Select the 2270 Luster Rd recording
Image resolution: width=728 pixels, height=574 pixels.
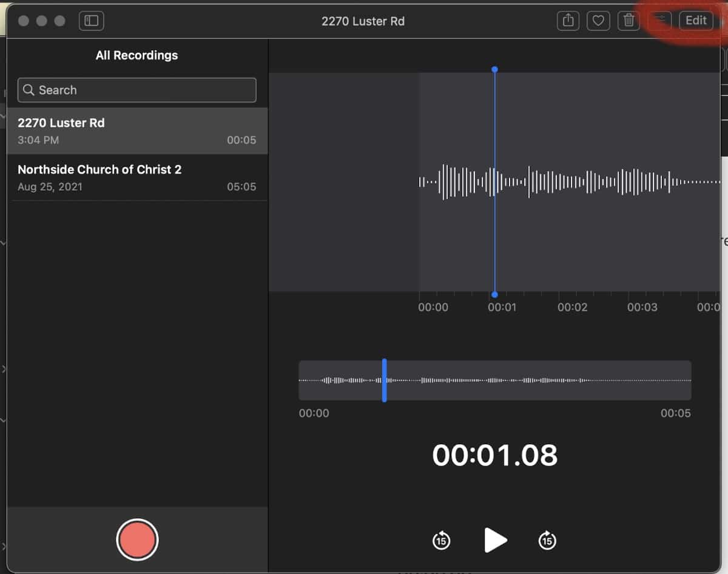(137, 130)
